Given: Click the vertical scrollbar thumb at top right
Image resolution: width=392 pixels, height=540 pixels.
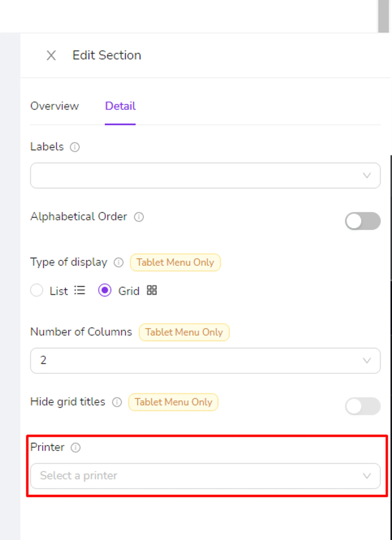Looking at the screenshot, I should pyautogui.click(x=383, y=16).
